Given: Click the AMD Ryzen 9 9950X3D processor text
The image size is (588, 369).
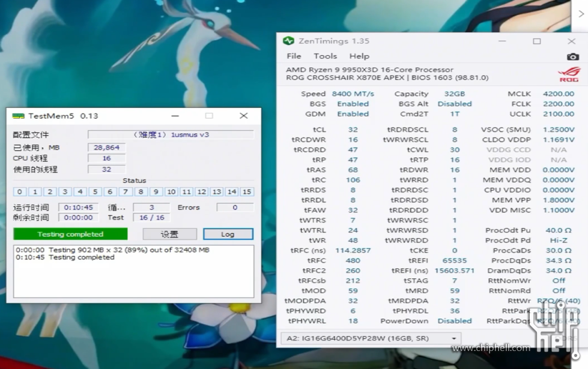Looking at the screenshot, I should (x=369, y=70).
